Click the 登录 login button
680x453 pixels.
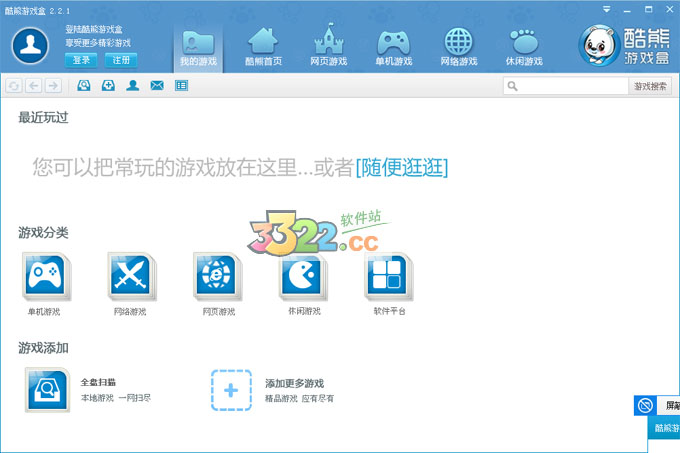(81, 60)
